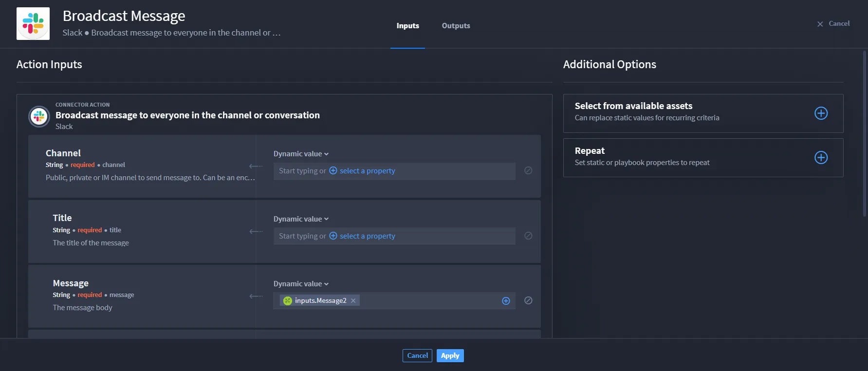Switch to the Inputs tab

tap(407, 26)
